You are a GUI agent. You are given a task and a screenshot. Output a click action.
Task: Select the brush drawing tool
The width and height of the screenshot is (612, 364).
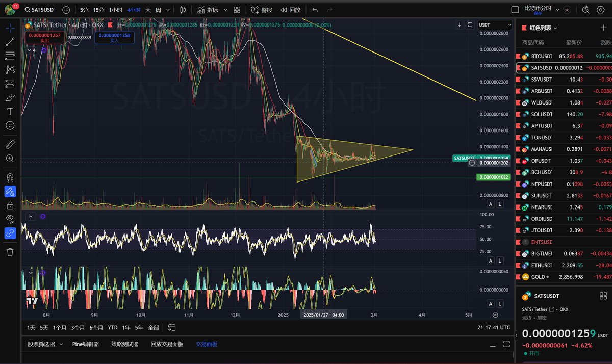(x=10, y=97)
